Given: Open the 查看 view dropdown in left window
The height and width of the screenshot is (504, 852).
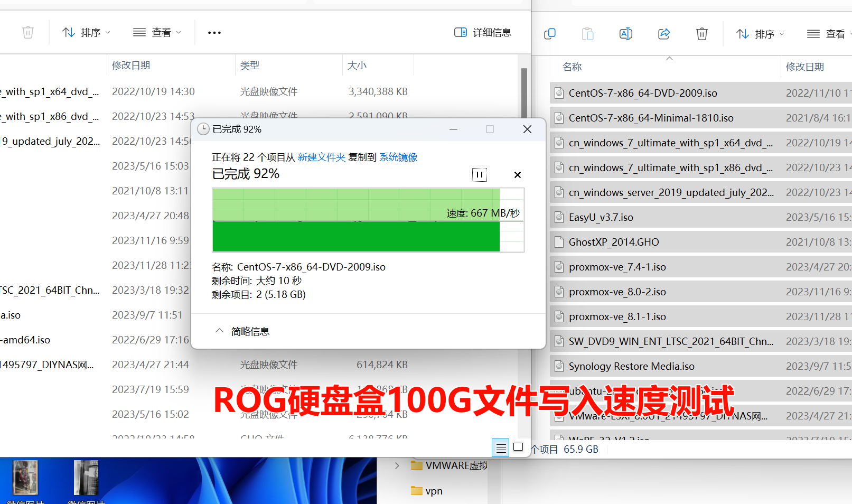Looking at the screenshot, I should [157, 33].
